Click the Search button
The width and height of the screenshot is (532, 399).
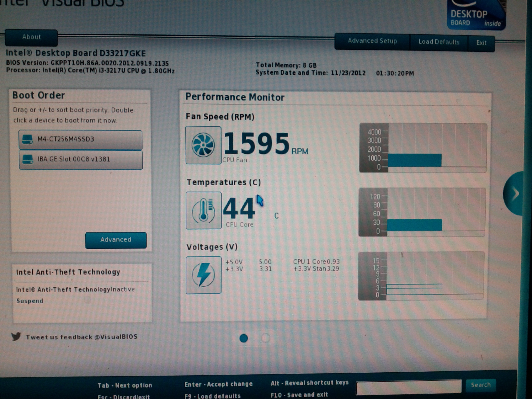(x=480, y=385)
